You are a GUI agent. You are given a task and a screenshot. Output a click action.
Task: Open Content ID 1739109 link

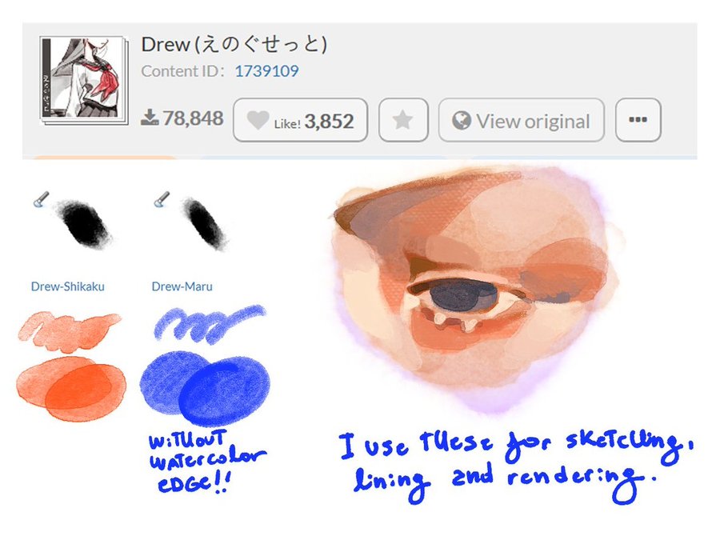[266, 71]
